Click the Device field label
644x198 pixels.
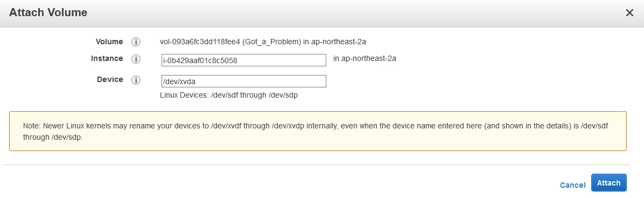click(x=110, y=79)
